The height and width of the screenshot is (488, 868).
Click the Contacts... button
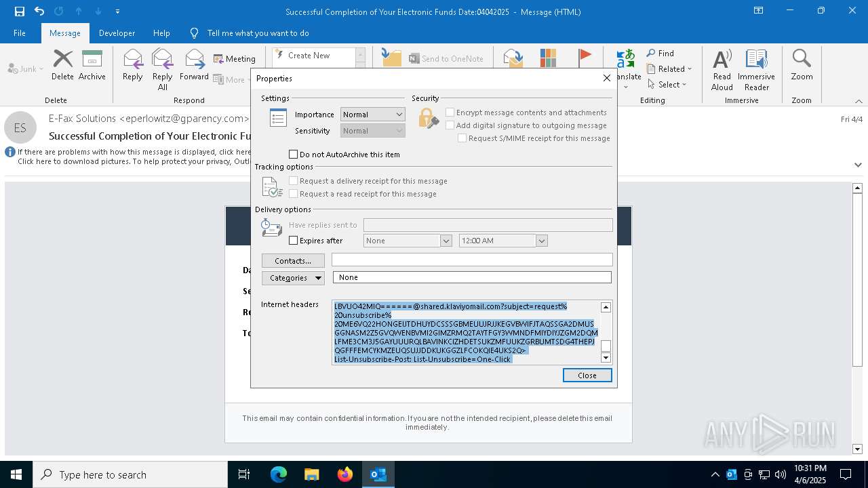click(293, 261)
